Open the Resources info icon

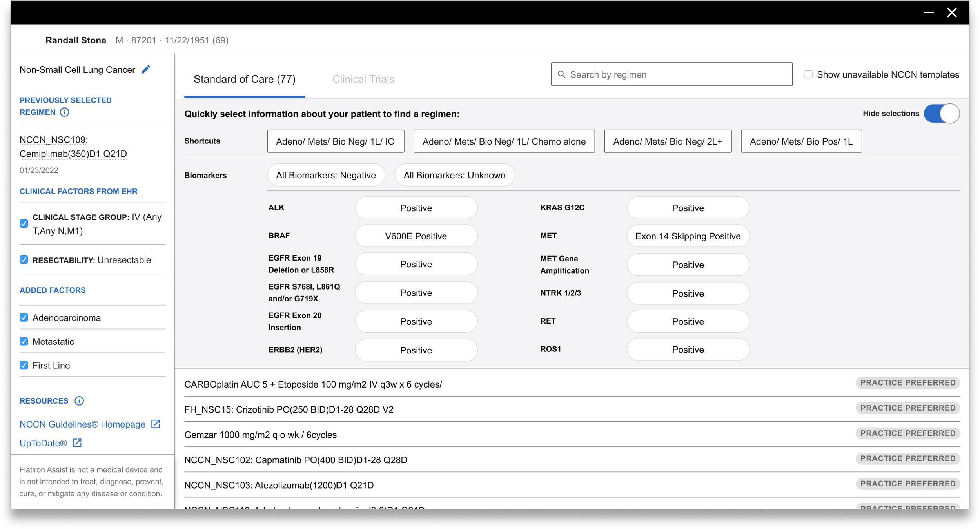tap(79, 401)
